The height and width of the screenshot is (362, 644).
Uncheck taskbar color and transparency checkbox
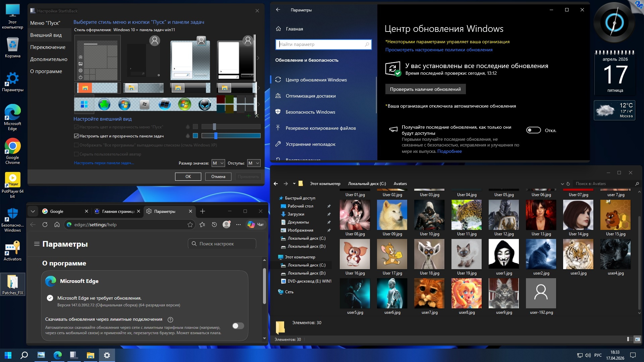tap(76, 136)
